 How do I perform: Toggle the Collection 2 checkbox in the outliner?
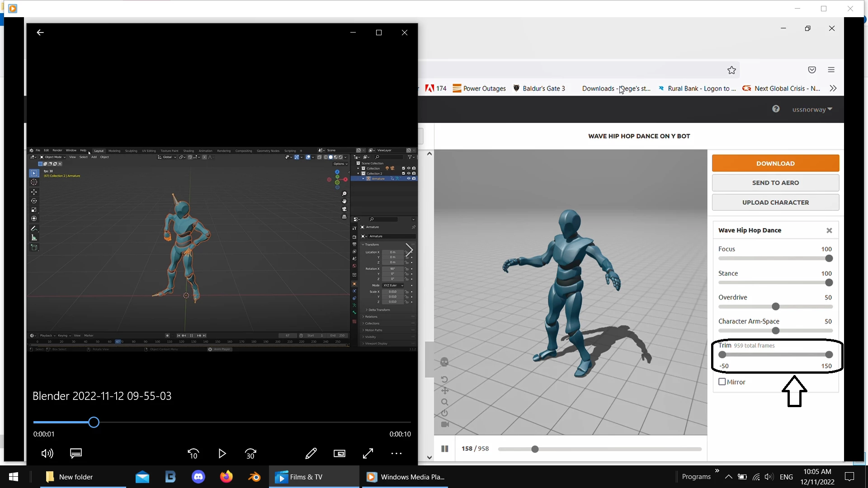[404, 173]
